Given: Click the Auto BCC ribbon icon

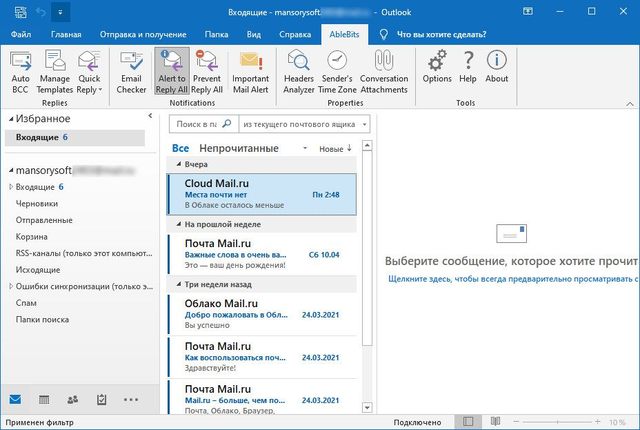Looking at the screenshot, I should pyautogui.click(x=20, y=68).
